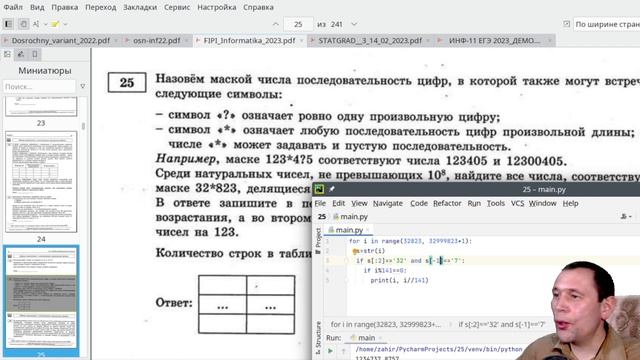The height and width of the screenshot is (360, 640).
Task: Close the Dosrochny_variant_2022.pdf tab
Action: [116, 40]
